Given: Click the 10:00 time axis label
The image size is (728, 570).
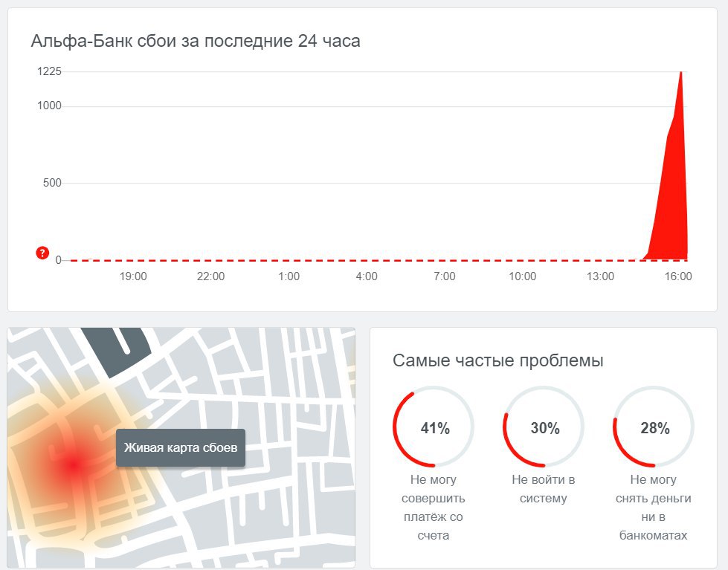Looking at the screenshot, I should (522, 276).
